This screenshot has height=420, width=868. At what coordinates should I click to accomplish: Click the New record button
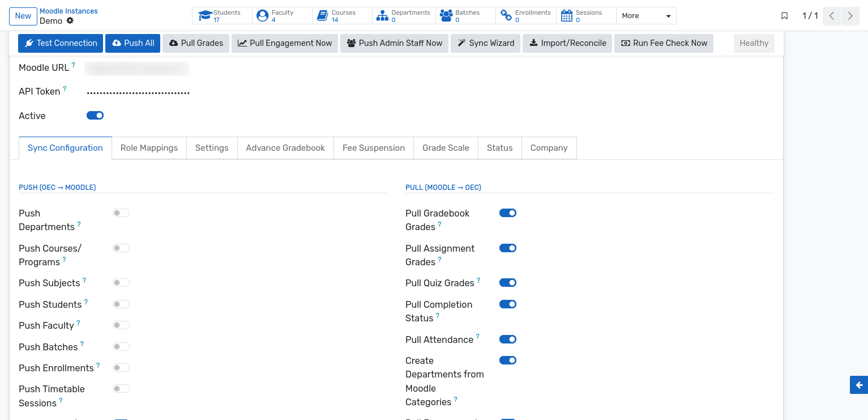point(23,16)
